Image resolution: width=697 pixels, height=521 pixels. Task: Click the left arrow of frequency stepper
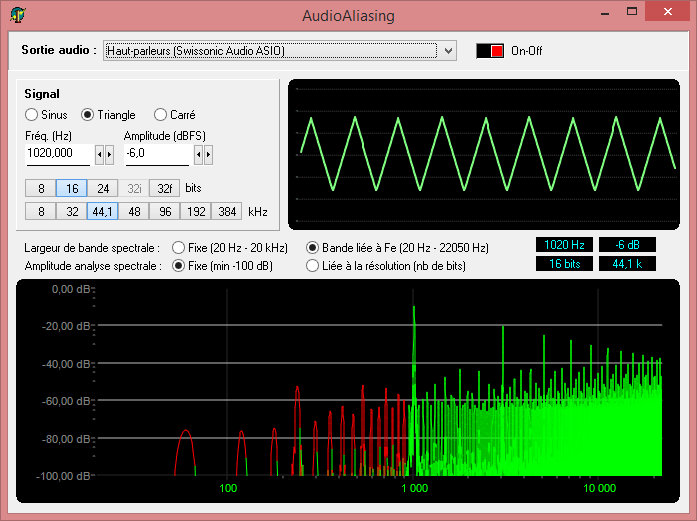(99, 154)
